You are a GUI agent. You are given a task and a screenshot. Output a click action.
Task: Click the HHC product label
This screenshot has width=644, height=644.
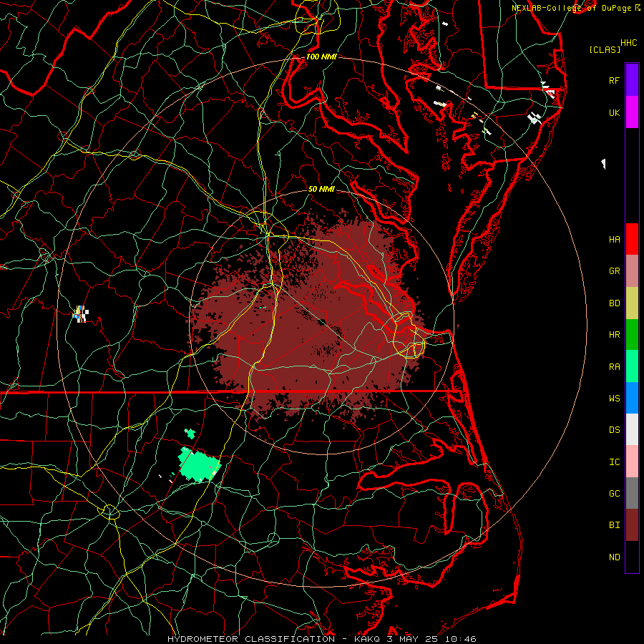pos(628,43)
